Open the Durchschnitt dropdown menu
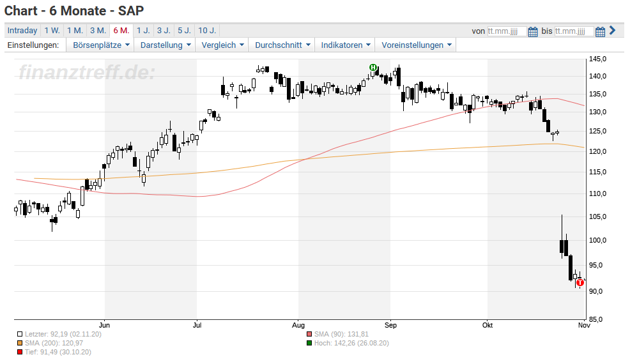The image size is (630, 364). point(282,45)
